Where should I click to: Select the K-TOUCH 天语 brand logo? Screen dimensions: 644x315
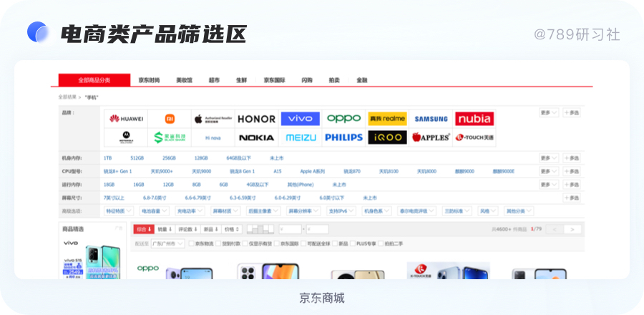pos(474,137)
